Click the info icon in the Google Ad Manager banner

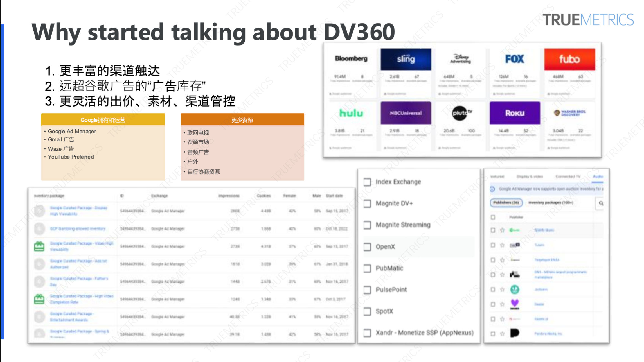tap(492, 189)
